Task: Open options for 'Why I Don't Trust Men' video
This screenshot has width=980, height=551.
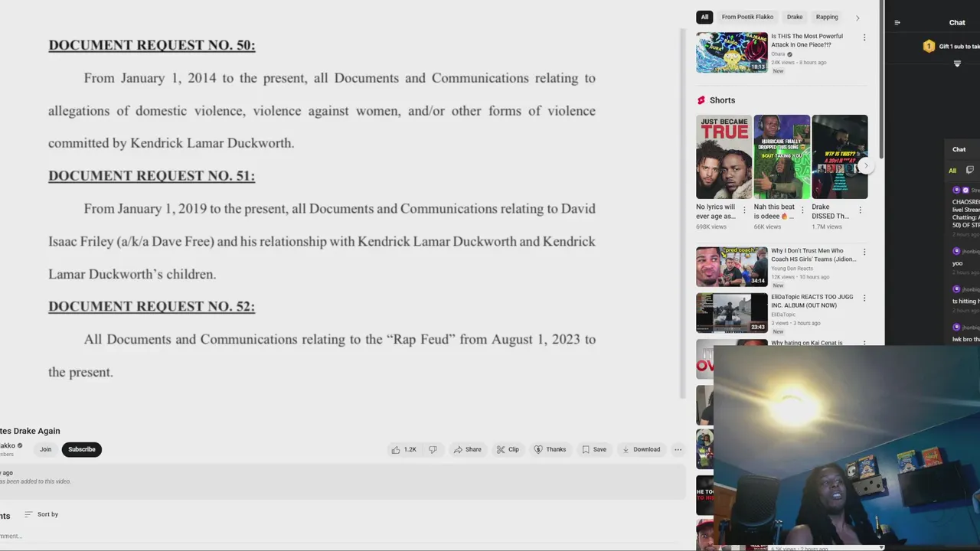Action: [x=864, y=252]
